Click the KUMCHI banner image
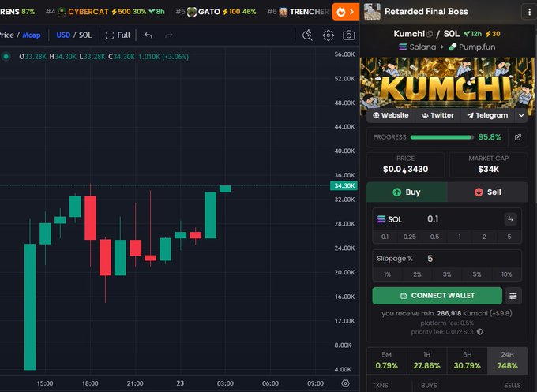Screen dimensions: 537x392 click(447, 83)
